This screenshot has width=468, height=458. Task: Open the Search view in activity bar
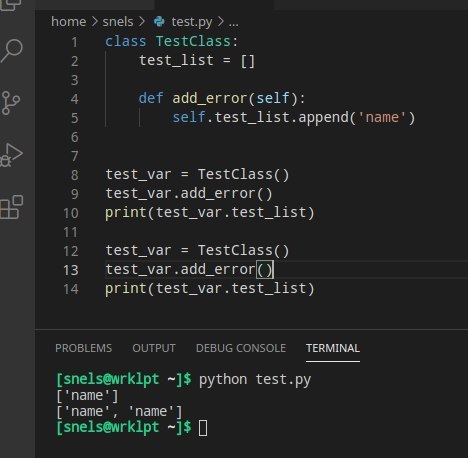[12, 50]
